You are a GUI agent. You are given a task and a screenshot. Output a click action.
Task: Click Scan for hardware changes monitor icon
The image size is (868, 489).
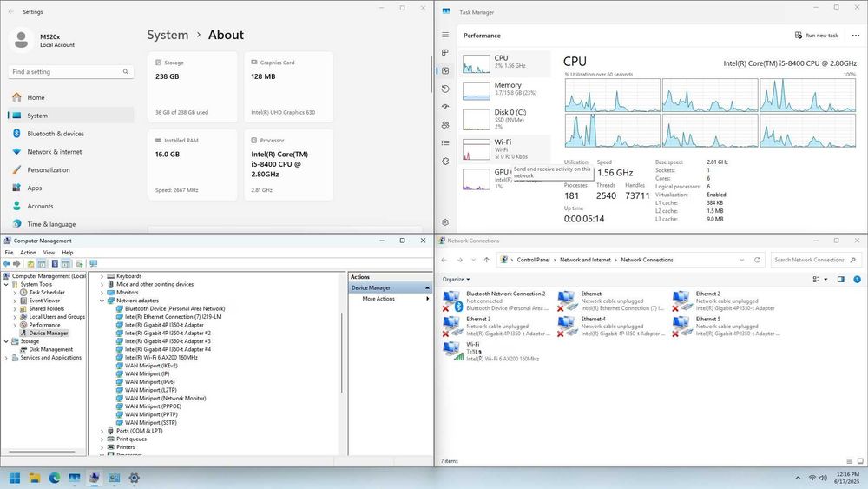[x=93, y=263]
